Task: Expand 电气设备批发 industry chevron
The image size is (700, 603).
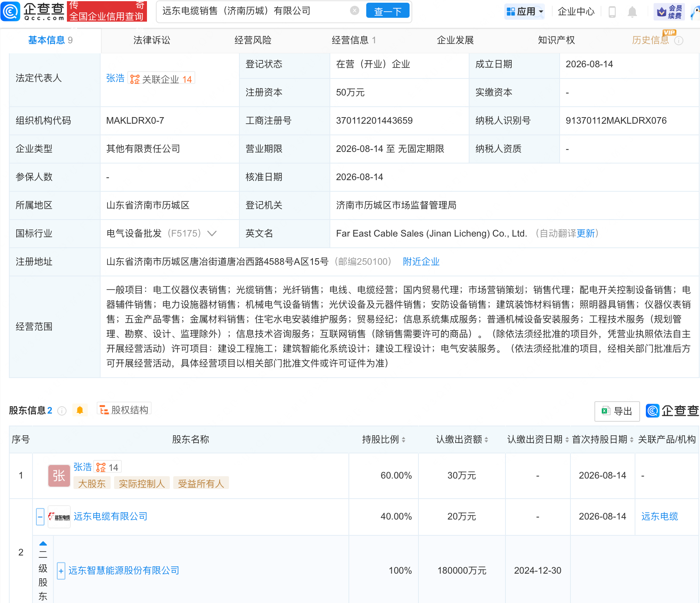Action: [x=212, y=233]
